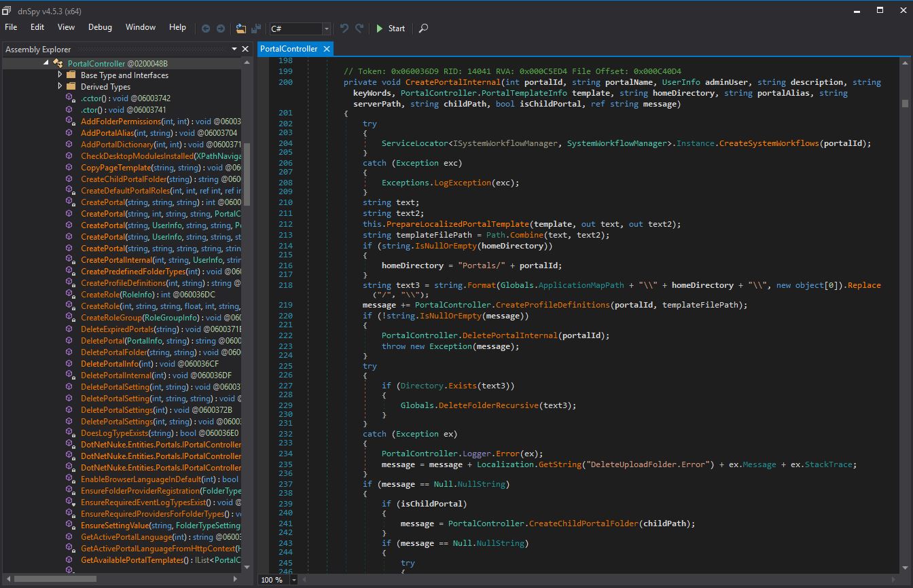The image size is (913, 588).
Task: Click the PortalController class icon in tree
Action: 58,63
